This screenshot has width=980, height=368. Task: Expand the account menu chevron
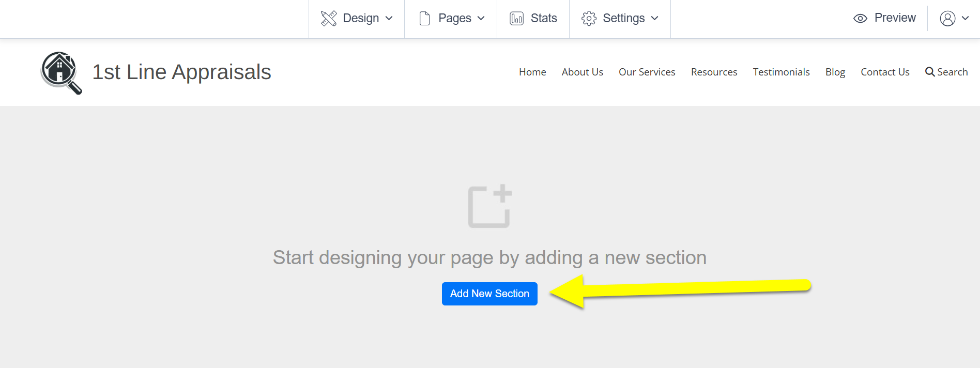(965, 19)
